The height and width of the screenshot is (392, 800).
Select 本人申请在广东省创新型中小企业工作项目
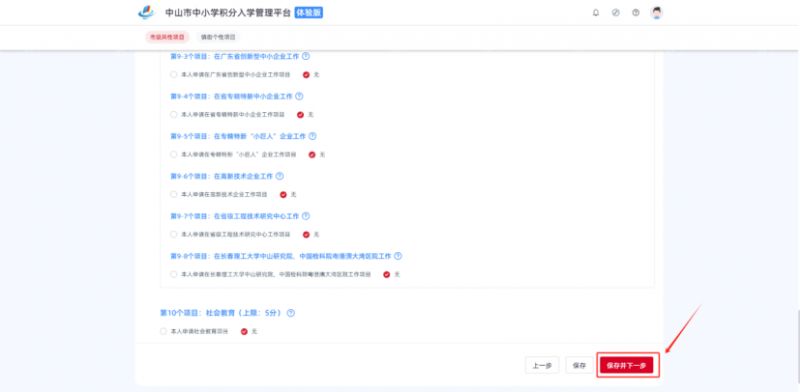click(173, 75)
